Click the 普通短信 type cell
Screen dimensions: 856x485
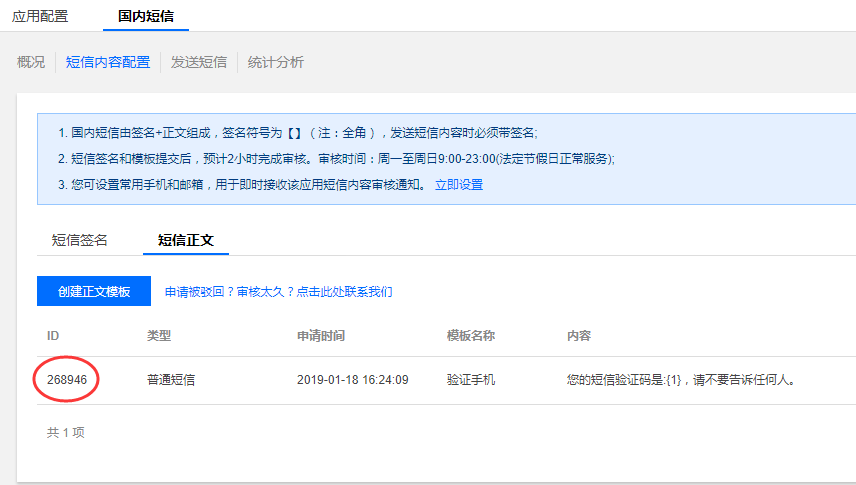coord(171,380)
